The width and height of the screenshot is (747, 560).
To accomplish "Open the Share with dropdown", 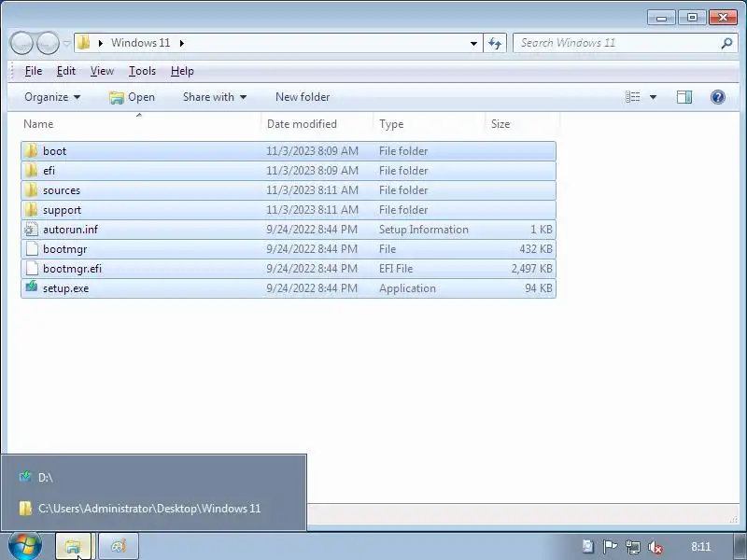I will click(215, 97).
